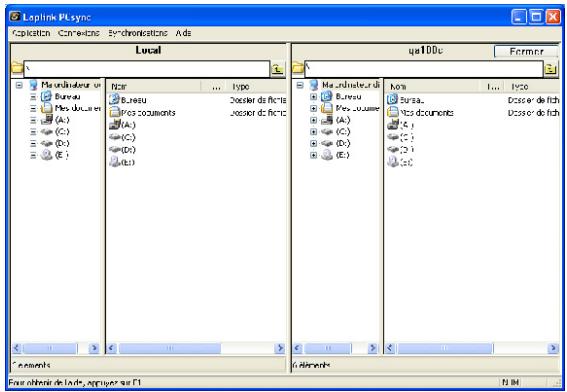Sort Local file list by Nom column
Image resolution: width=567 pixels, height=392 pixels.
click(x=154, y=87)
